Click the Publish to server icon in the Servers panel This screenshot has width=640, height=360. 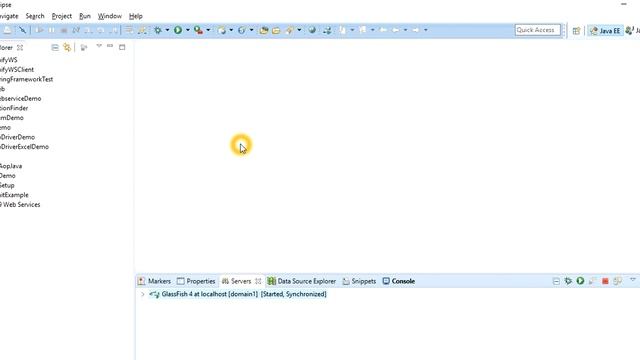[x=617, y=281]
